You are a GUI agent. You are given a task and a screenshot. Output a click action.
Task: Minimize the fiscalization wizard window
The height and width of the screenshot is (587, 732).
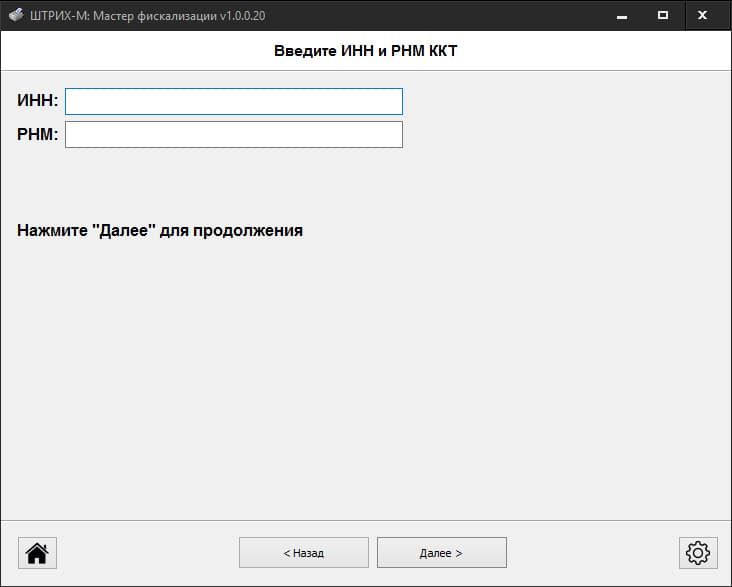[622, 15]
